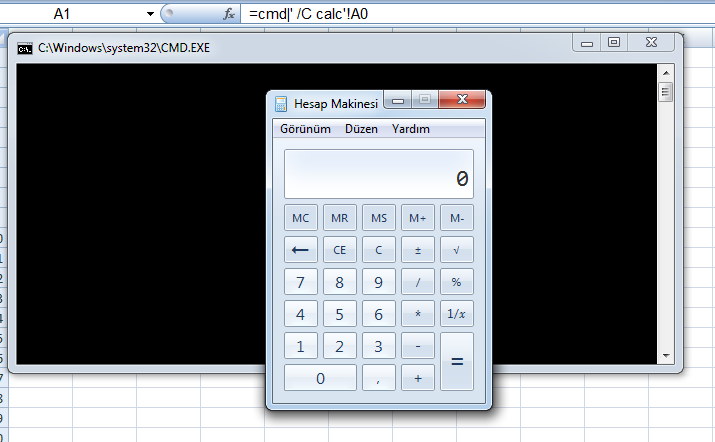715x442 pixels.
Task: Close the Hesap Makinesi window
Action: point(462,99)
